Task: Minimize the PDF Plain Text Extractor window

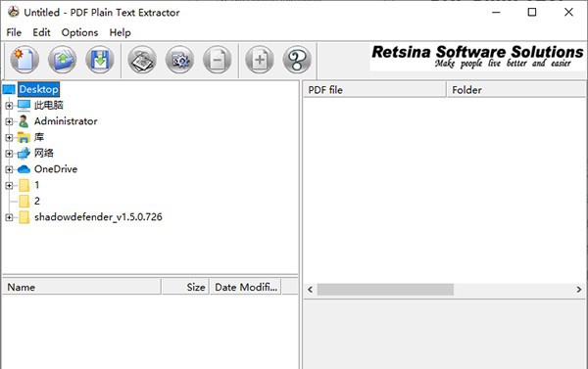Action: pyautogui.click(x=496, y=13)
